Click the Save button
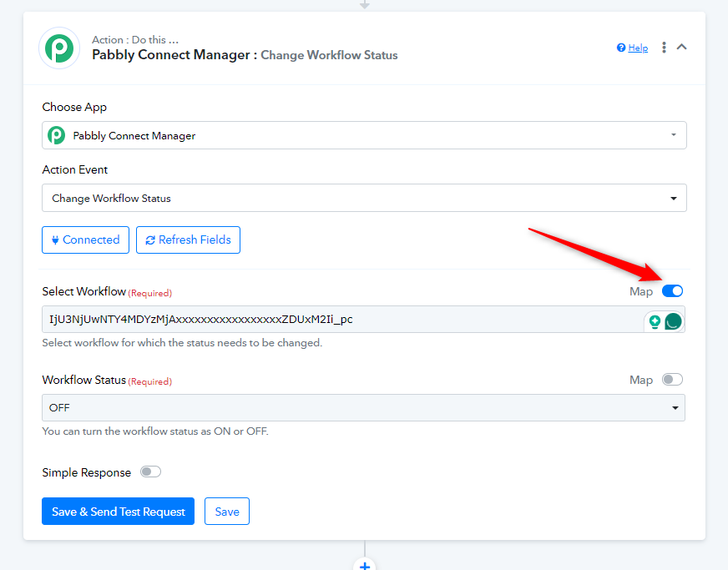 227,512
